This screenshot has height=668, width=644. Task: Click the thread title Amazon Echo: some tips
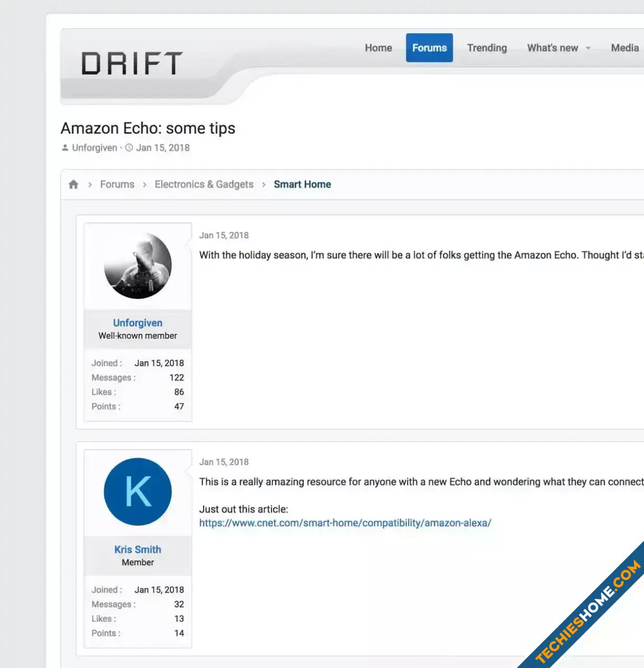[x=148, y=128]
